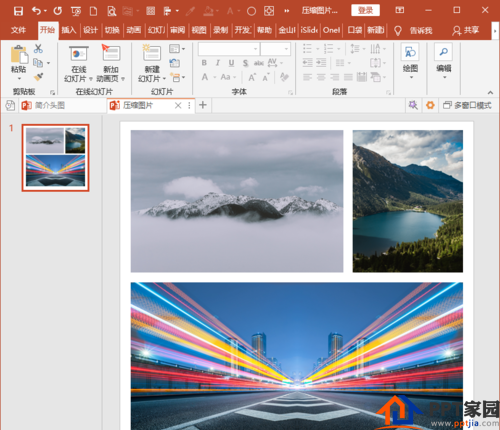Screen dimensions: 500x430
Task: Click the 新建幻灯片 new slide icon
Action: click(x=152, y=53)
